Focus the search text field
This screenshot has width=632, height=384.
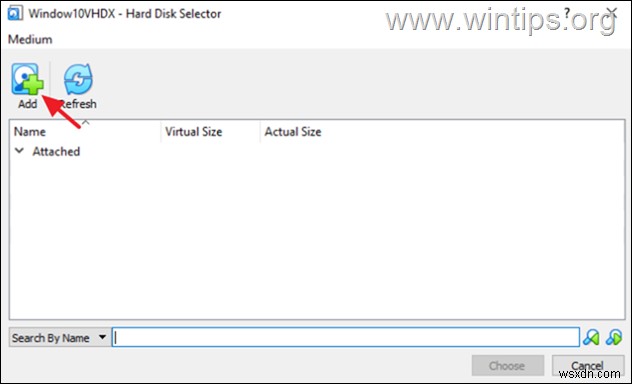(x=345, y=337)
